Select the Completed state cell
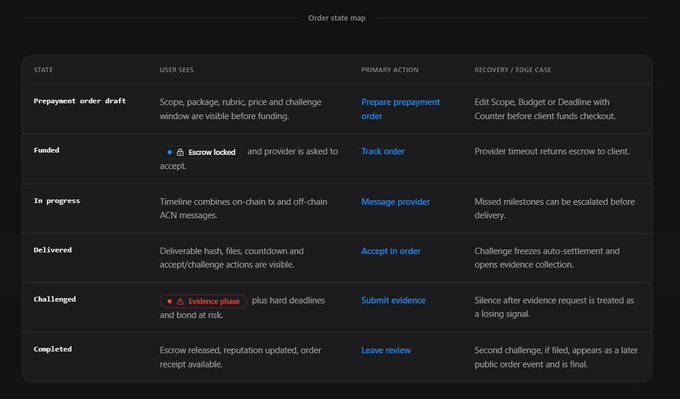This screenshot has width=680, height=399. tap(53, 349)
